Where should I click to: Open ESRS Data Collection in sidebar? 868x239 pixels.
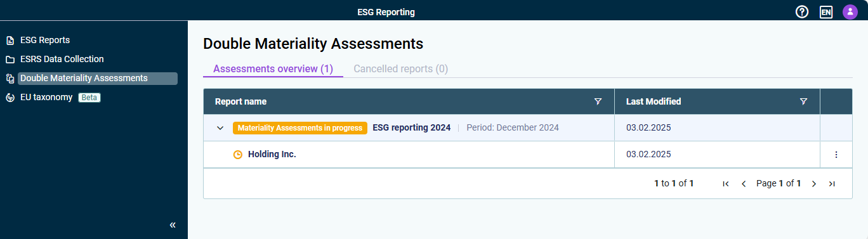62,59
